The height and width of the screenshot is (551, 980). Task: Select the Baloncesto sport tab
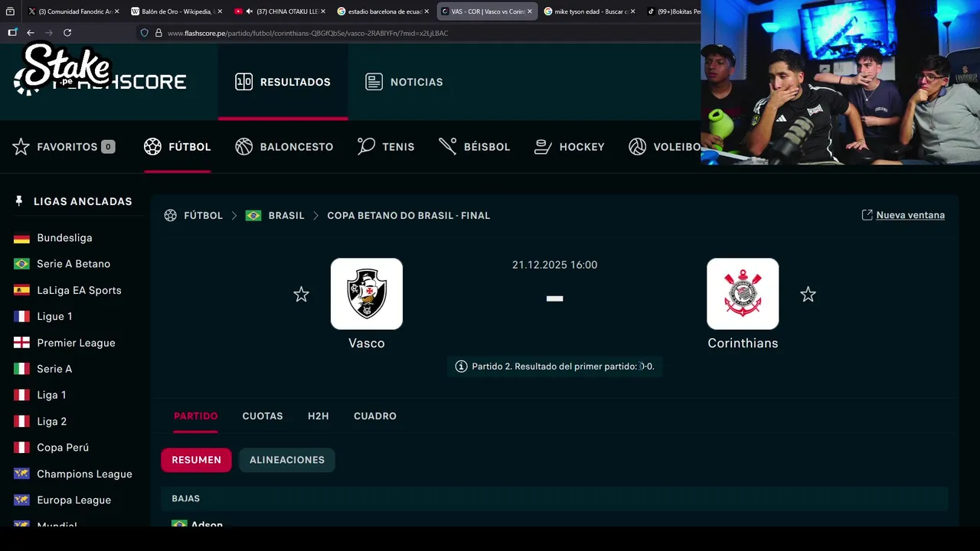pos(284,147)
